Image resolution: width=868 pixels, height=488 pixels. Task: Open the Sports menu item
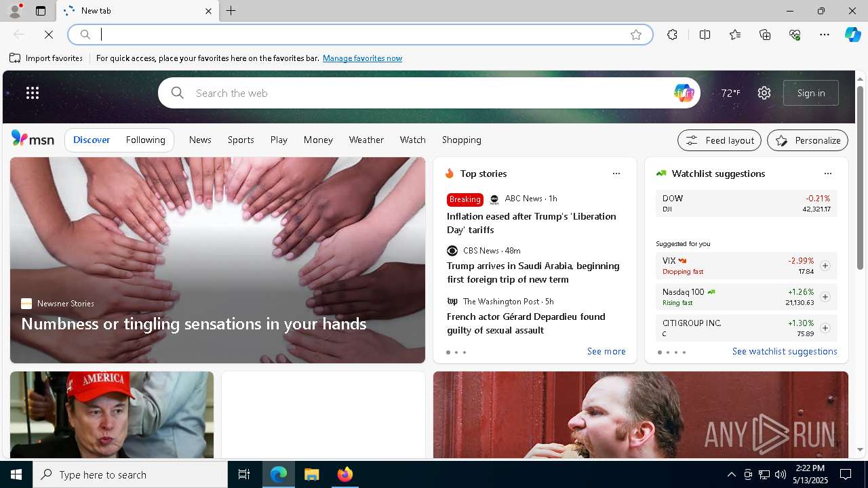[241, 140]
